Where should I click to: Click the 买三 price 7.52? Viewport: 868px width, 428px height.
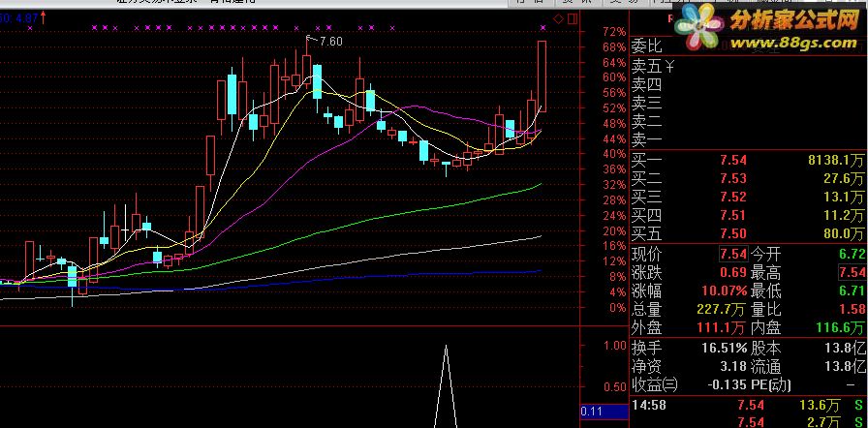[733, 197]
